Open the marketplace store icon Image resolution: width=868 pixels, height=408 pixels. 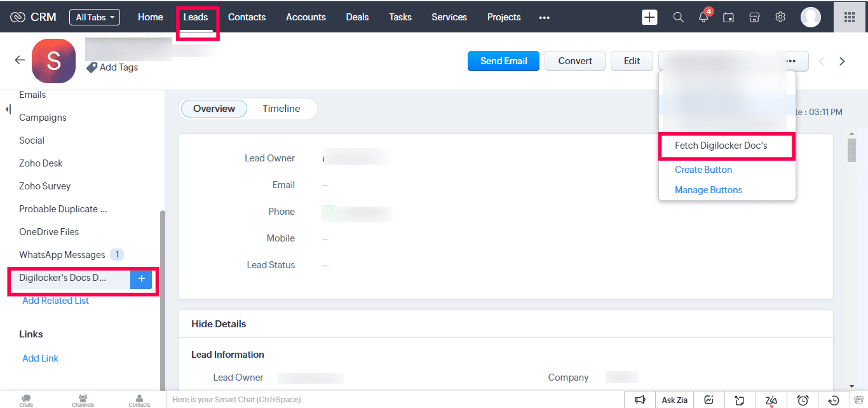(x=754, y=17)
